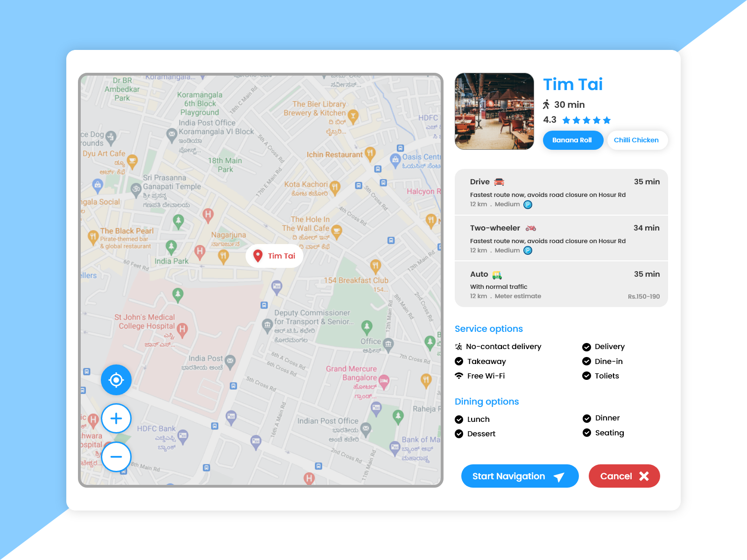
Task: Zoom in using the plus map control
Action: tap(116, 419)
